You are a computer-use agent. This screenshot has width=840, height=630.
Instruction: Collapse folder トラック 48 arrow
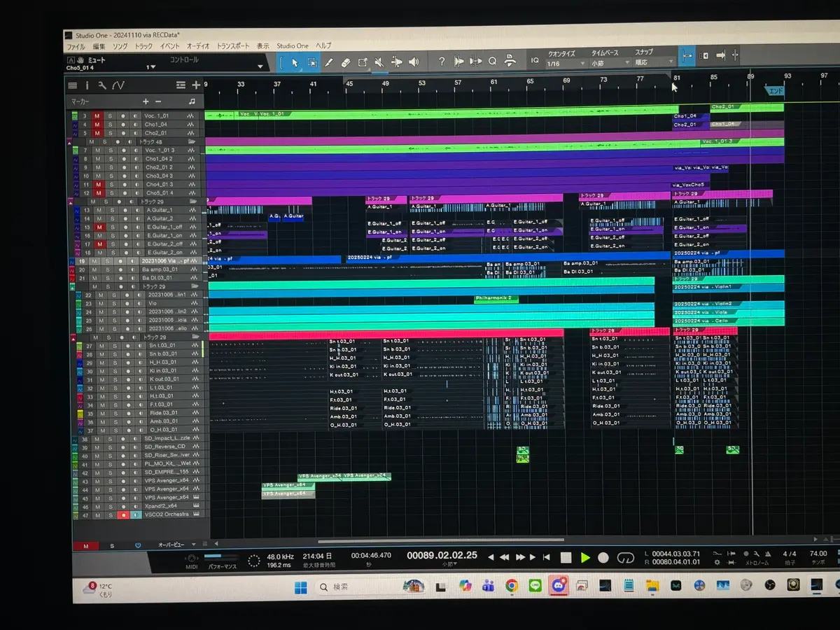click(69, 141)
